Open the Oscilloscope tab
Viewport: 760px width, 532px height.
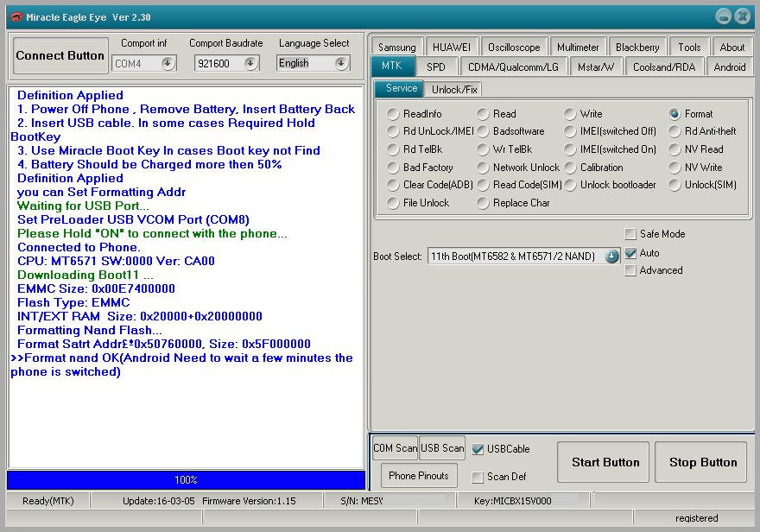click(514, 47)
